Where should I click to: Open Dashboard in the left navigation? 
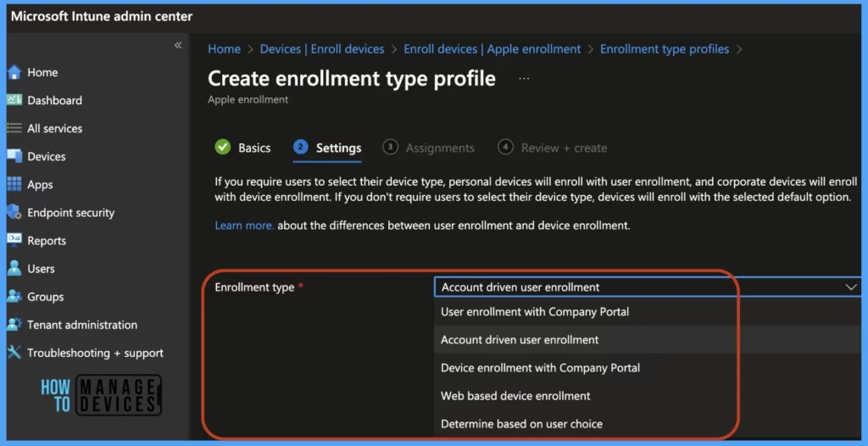[55, 100]
